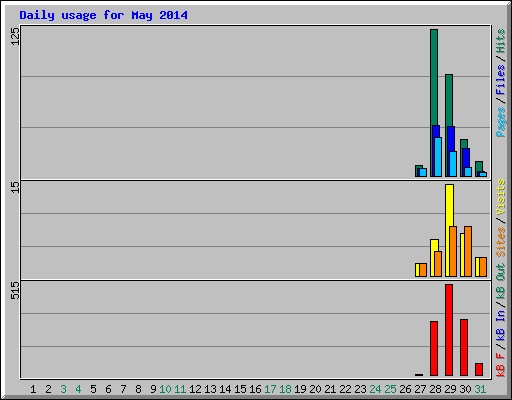Click the 'kB In' legend label
Viewport: 512px width, 400px height.
500,326
